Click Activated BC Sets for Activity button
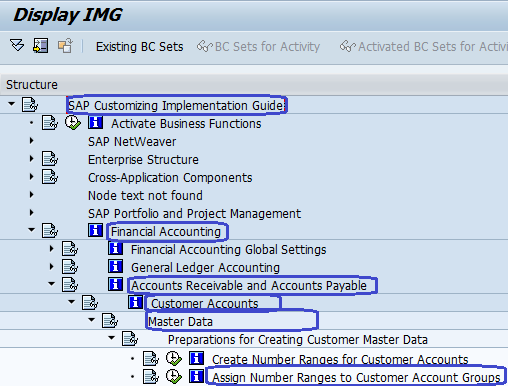The width and height of the screenshot is (508, 386). [x=424, y=47]
